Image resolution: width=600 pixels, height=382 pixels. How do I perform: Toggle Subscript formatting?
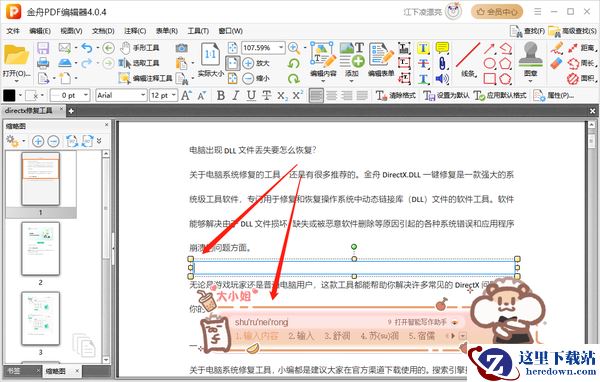(x=282, y=95)
